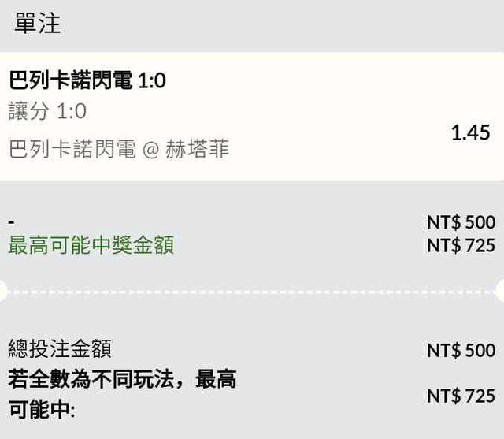The width and height of the screenshot is (504, 439).
Task: Click the dashed ticket separator line
Action: point(252,291)
